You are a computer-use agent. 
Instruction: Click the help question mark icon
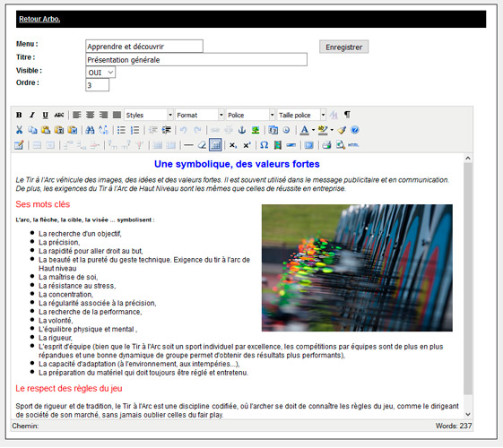point(354,130)
